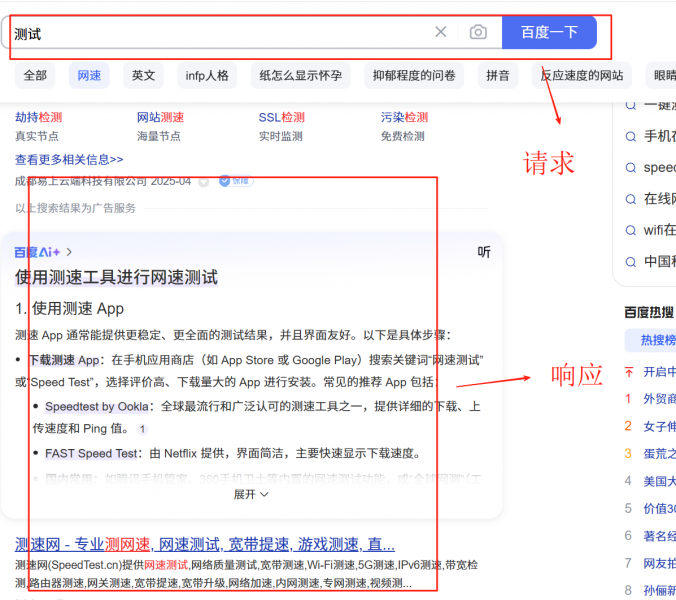Screen dimensions: 676x600
Task: Click the blue 保障 verification badge
Action: pyautogui.click(x=236, y=181)
